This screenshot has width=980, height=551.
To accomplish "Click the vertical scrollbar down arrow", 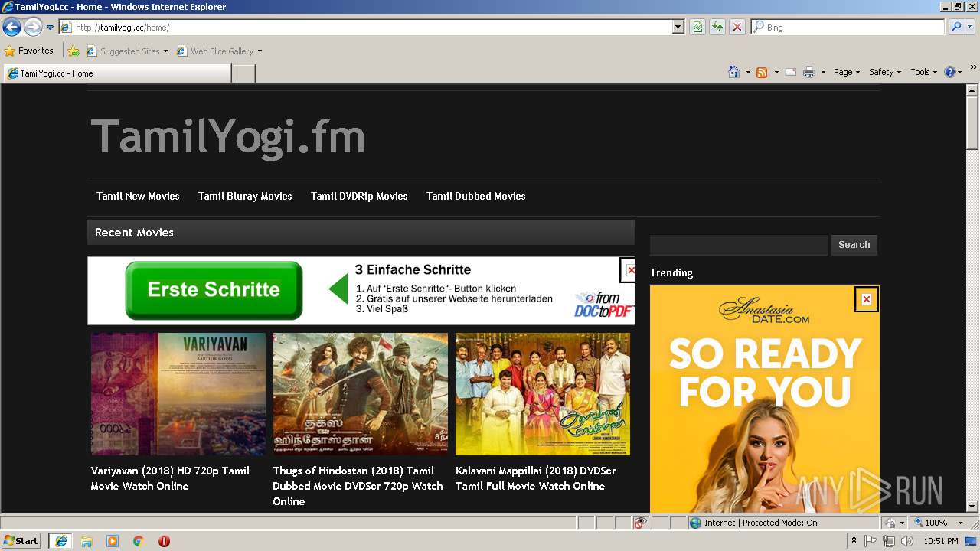I will [972, 506].
